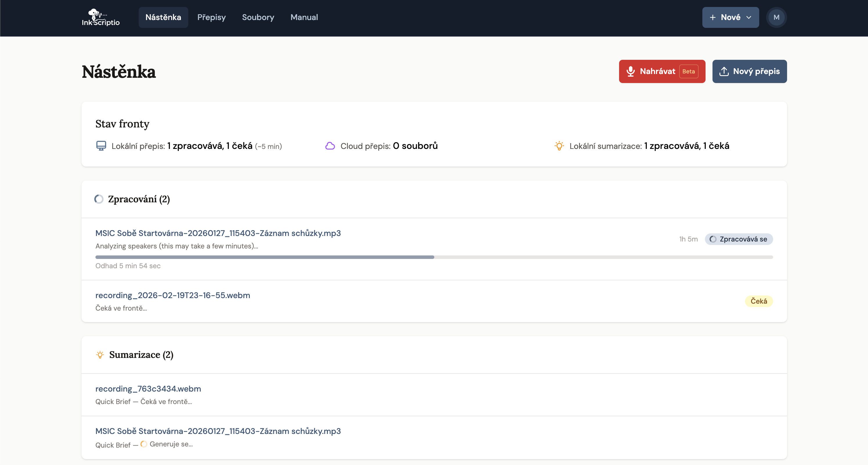
Task: Start recording with the Nahrávat button
Action: (x=661, y=71)
